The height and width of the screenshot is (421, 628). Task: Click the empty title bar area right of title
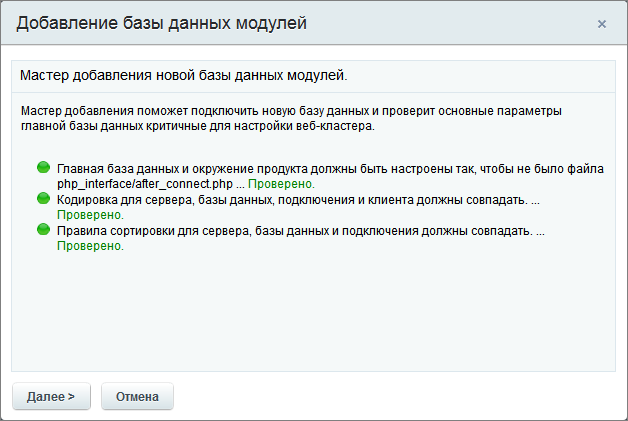[450, 22]
